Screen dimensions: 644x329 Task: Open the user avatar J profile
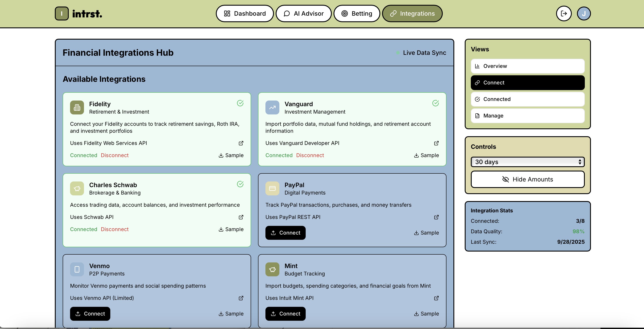pyautogui.click(x=584, y=13)
